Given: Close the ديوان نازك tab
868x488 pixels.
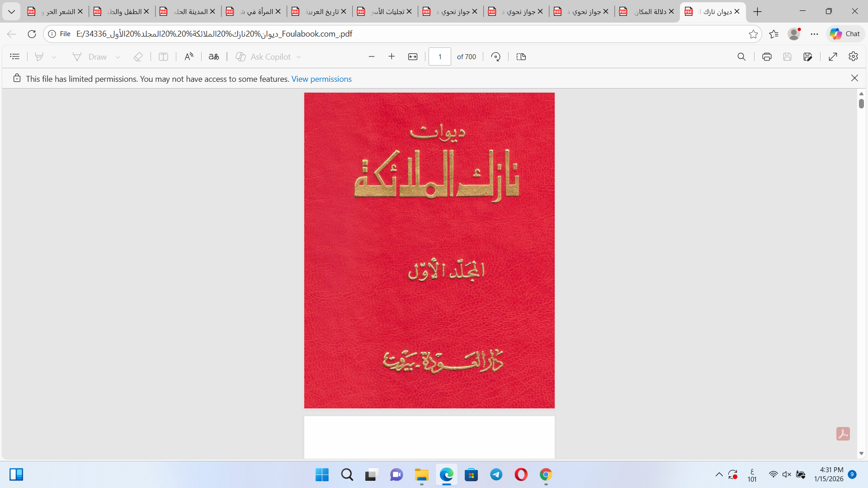Looking at the screenshot, I should (x=737, y=12).
